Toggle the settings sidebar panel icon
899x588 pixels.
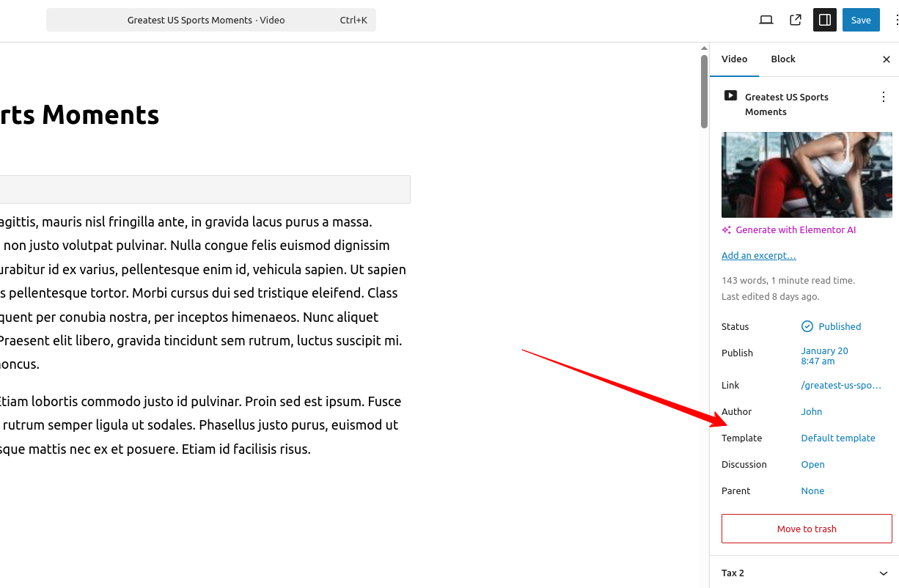click(x=825, y=20)
